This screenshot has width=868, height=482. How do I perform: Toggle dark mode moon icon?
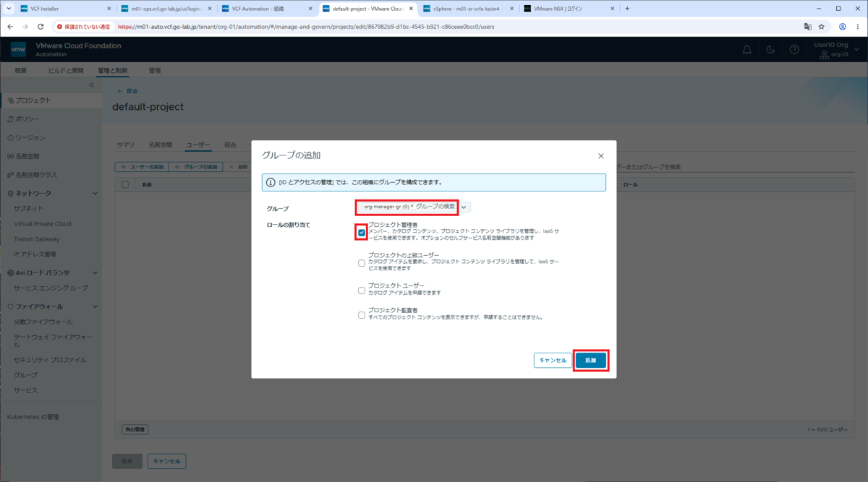[771, 49]
